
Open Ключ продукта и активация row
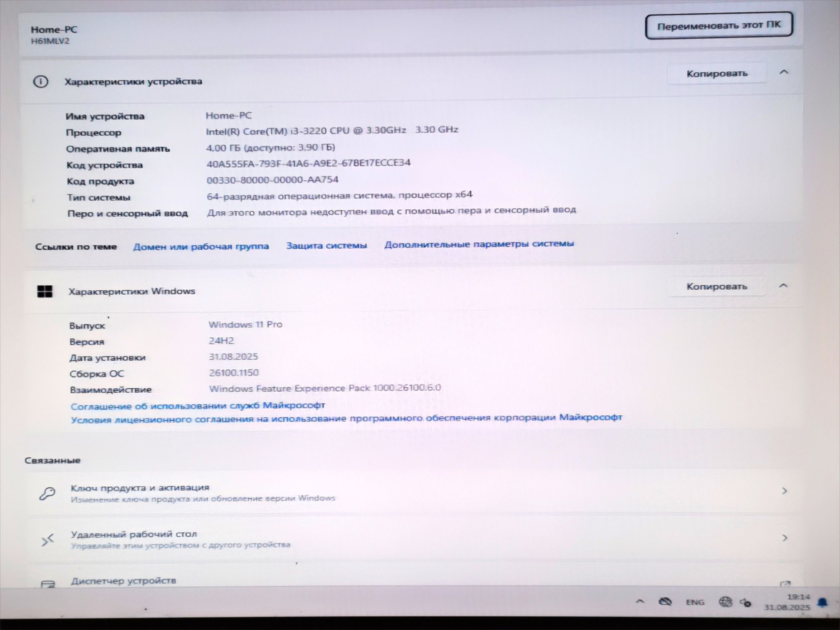point(414,492)
